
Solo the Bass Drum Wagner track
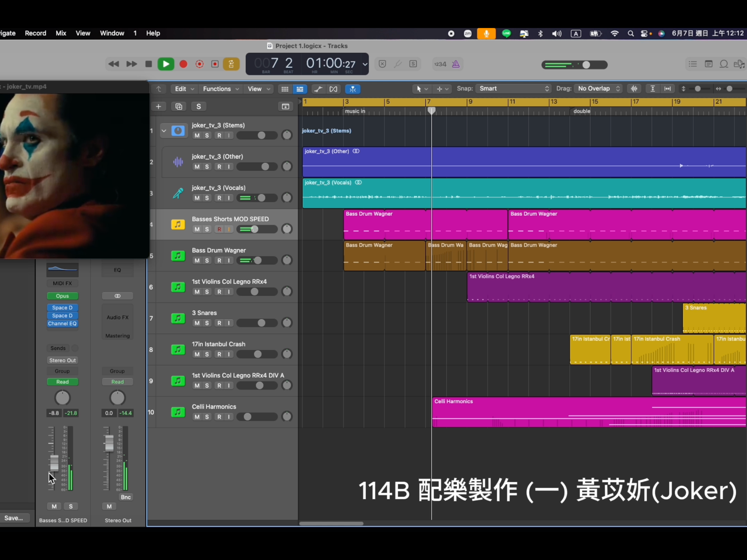coord(207,260)
